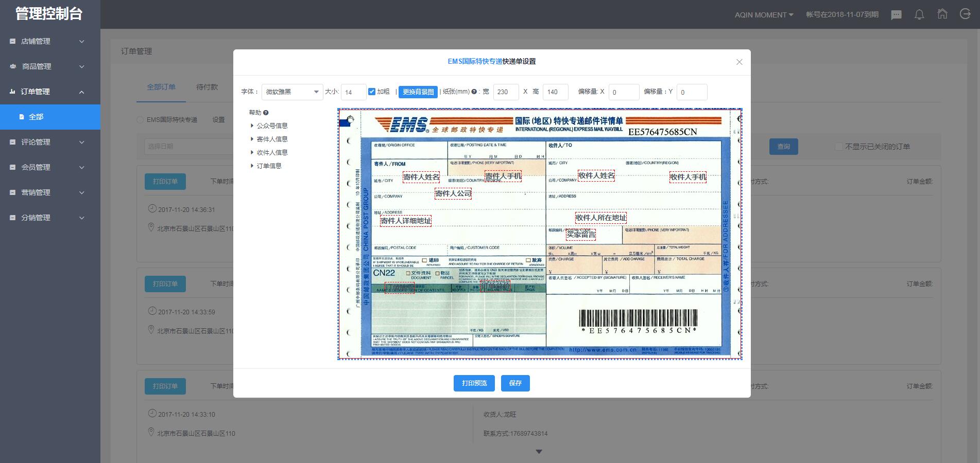Viewport: 980px width, 463px height.
Task: Select 收件人手机 field on waybill
Action: [x=688, y=177]
